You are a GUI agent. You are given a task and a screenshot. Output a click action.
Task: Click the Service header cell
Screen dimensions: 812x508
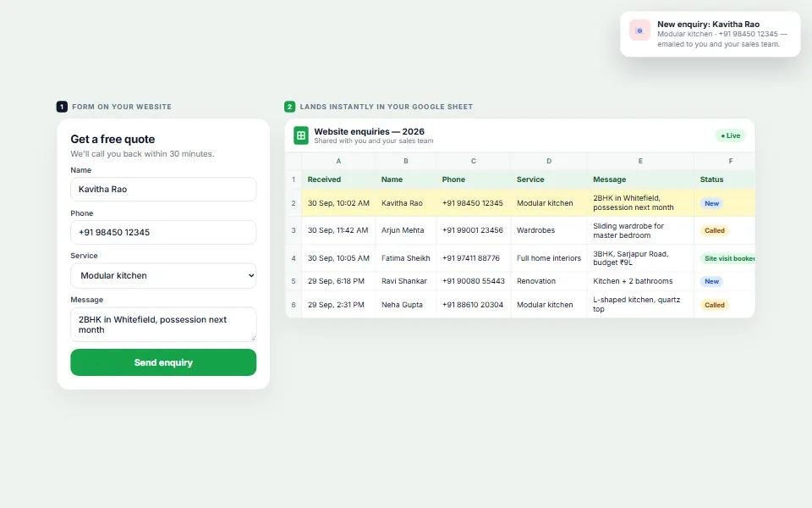549,179
